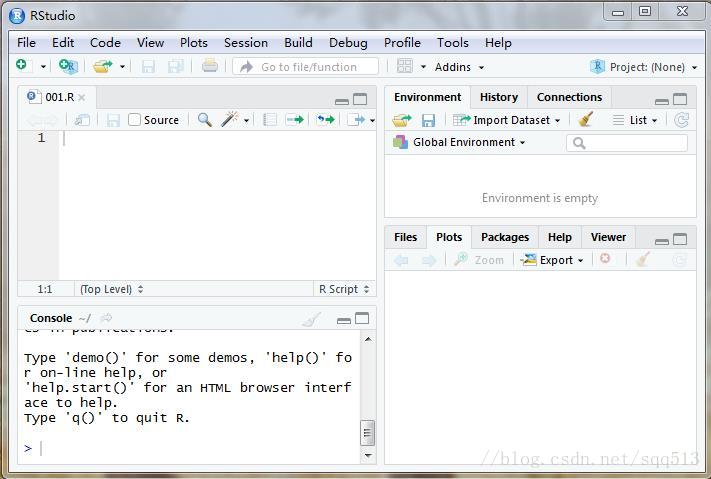Save workspace disk icon in Environment
Screen dimensions: 711x479
(428, 120)
